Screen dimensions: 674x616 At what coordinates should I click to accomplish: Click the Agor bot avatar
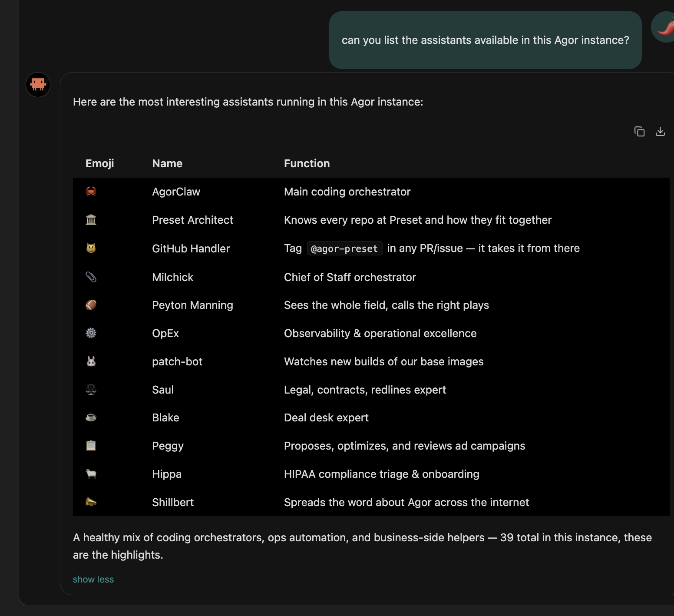(38, 84)
